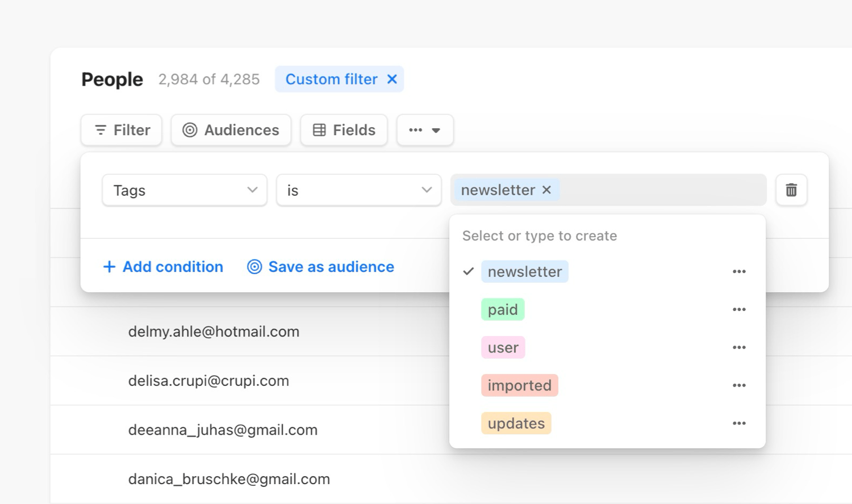852x504 pixels.
Task: Click the People heading
Action: pos(112,79)
